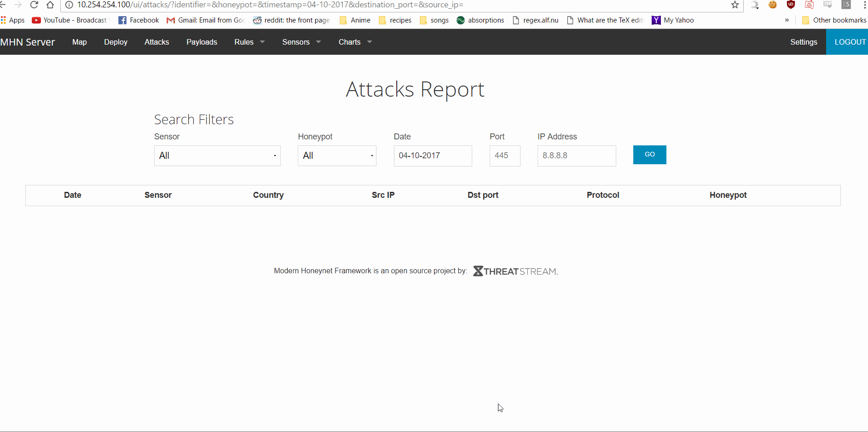Click the LOGOUT button
Image resolution: width=868 pixels, height=432 pixels.
coord(847,42)
